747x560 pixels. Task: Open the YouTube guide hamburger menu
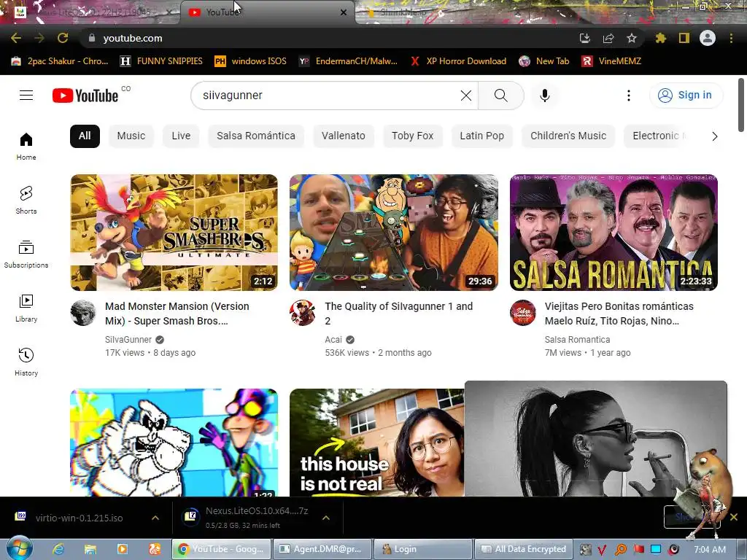26,96
